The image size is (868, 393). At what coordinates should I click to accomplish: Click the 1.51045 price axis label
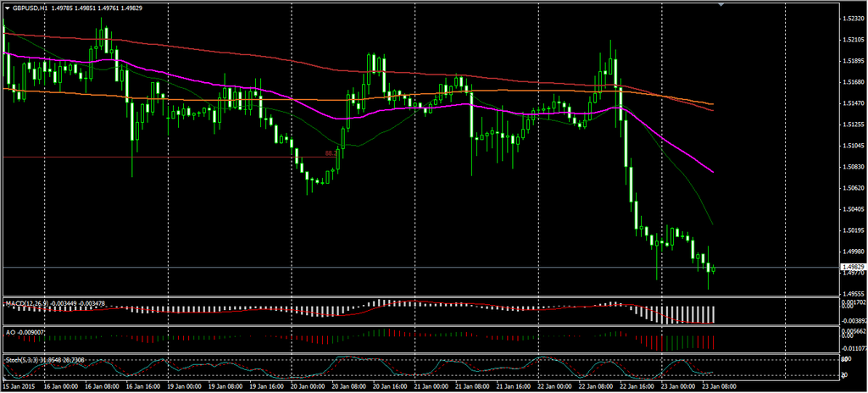click(x=853, y=146)
